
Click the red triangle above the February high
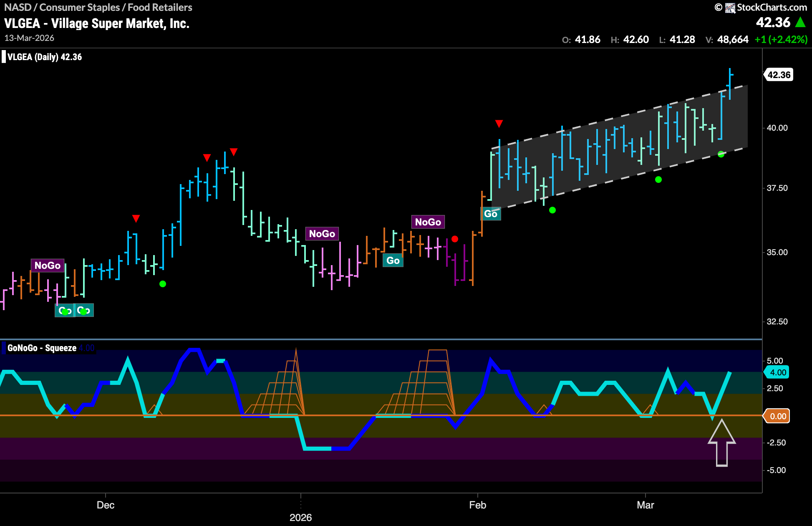click(x=499, y=124)
